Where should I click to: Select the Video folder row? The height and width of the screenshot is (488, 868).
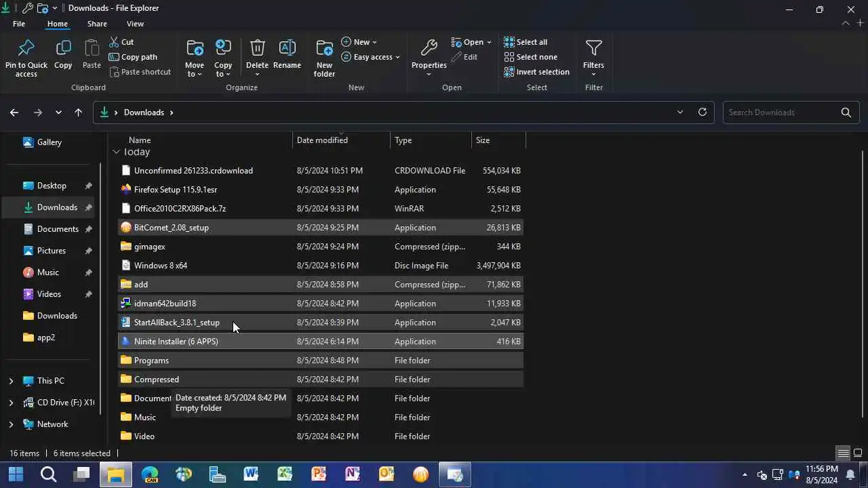click(320, 436)
